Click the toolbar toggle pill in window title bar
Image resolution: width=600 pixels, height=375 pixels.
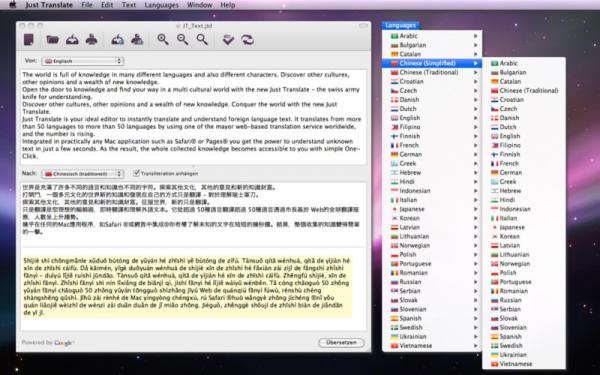(x=363, y=26)
